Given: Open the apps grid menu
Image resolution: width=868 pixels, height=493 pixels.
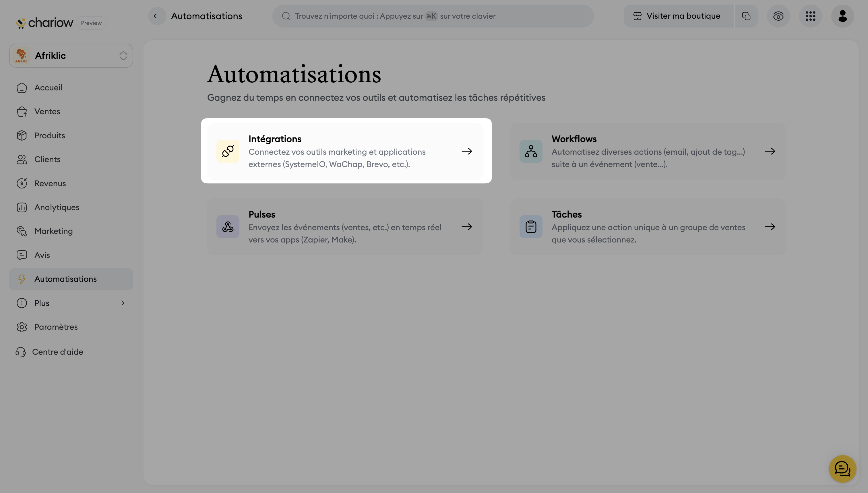Looking at the screenshot, I should [x=810, y=16].
